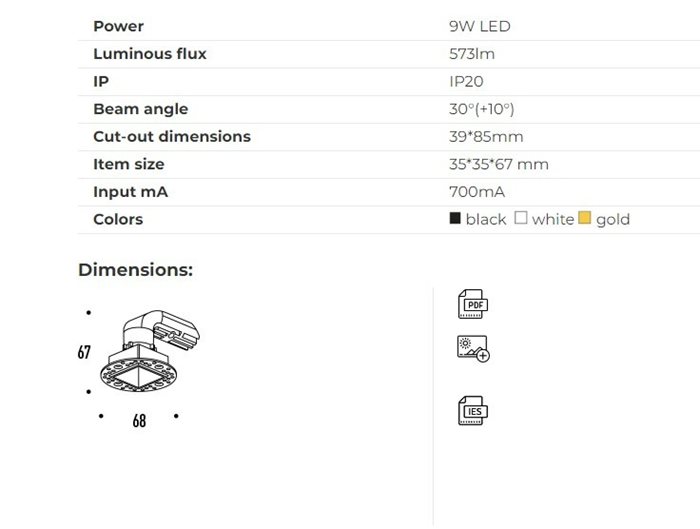This screenshot has height=529, width=700.
Task: Select the 39*85mm cut-out value
Action: click(486, 136)
